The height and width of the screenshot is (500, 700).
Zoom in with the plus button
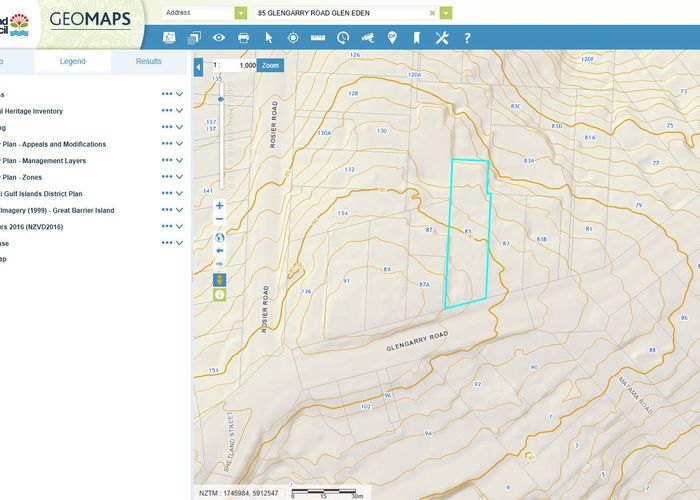219,206
